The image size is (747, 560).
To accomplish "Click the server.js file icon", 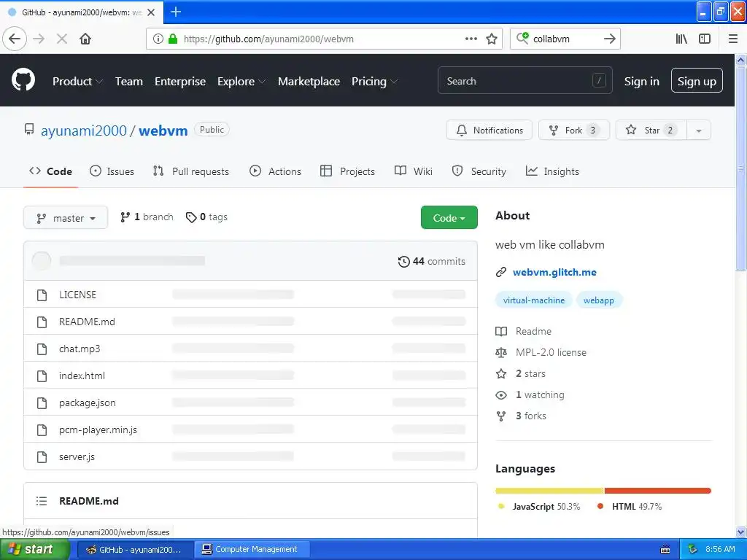I will click(x=42, y=457).
